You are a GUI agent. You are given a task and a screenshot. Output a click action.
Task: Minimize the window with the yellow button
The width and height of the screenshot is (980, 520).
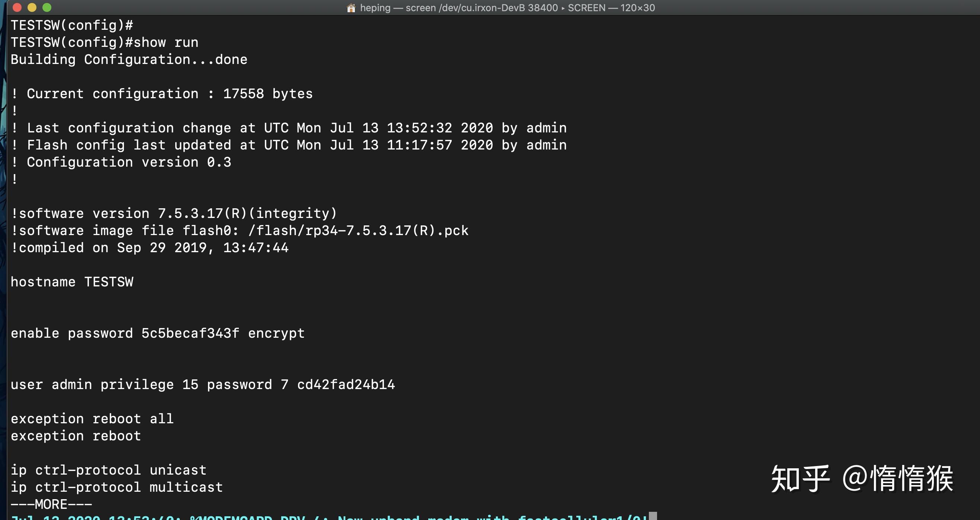[32, 7]
